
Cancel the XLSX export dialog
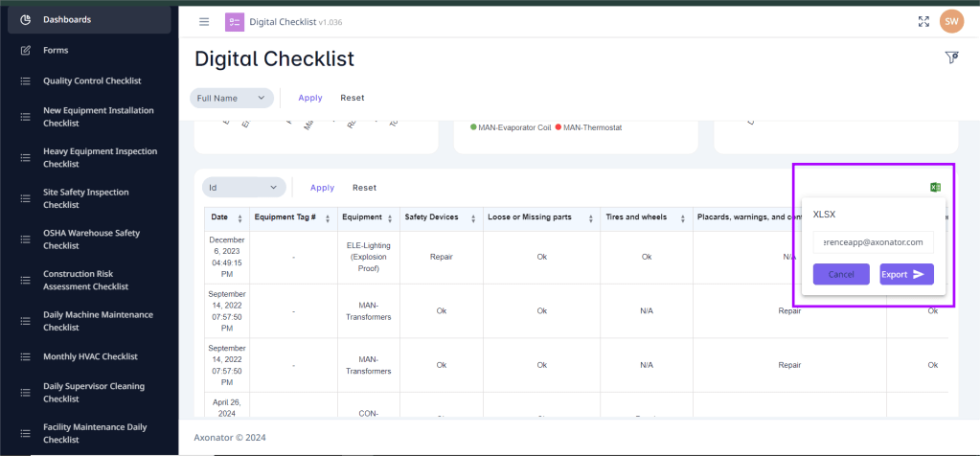(841, 275)
